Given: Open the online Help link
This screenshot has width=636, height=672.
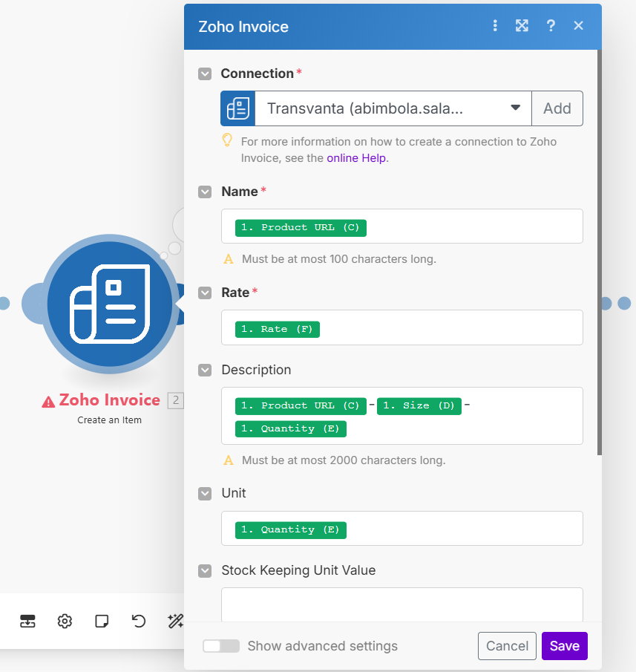Looking at the screenshot, I should 356,158.
